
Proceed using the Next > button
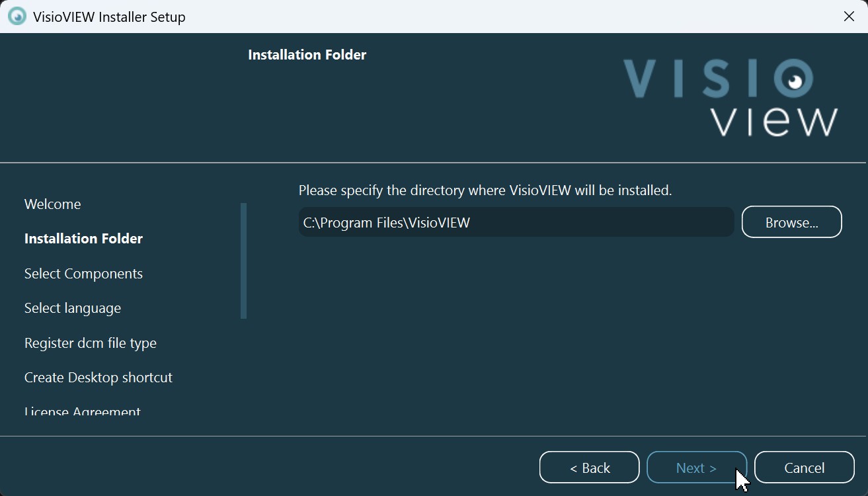pyautogui.click(x=696, y=468)
